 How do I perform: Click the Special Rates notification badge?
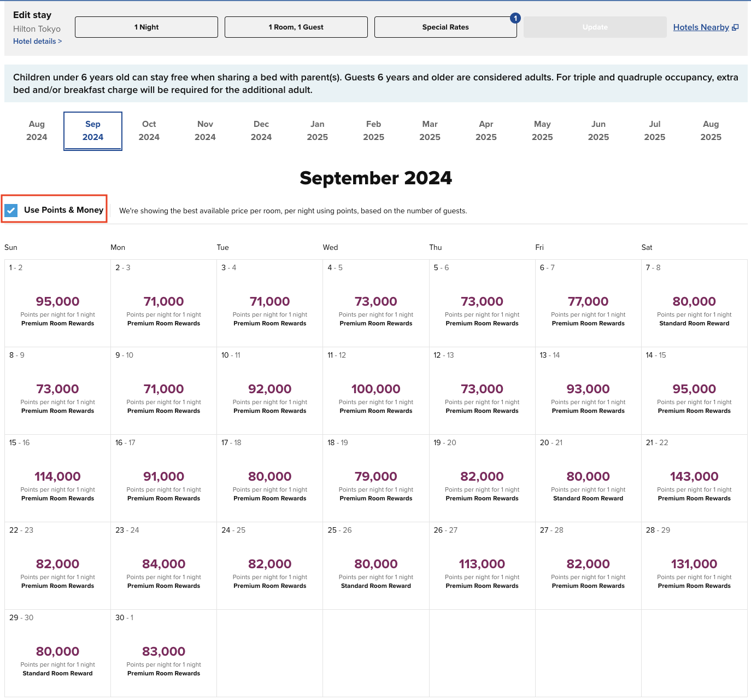514,17
